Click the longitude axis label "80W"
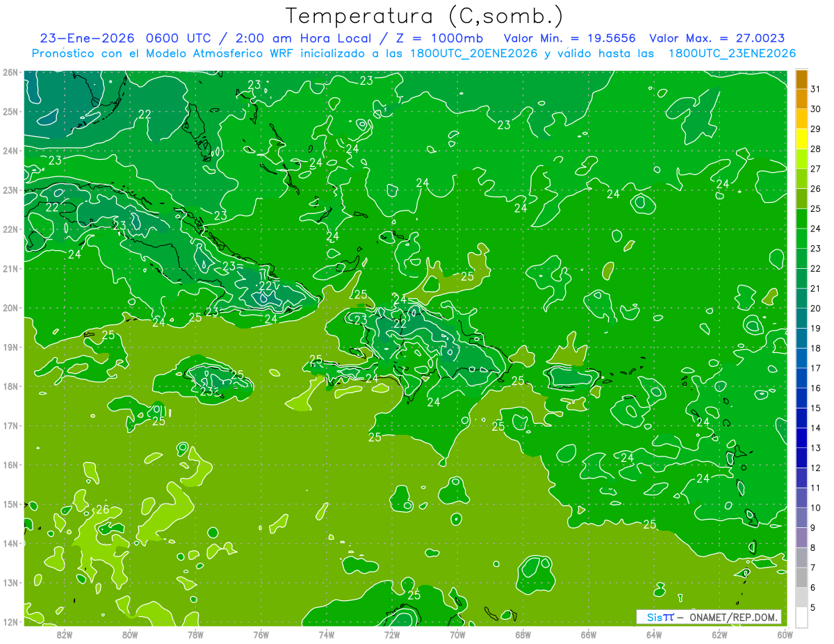This screenshot has width=834, height=644. point(130,634)
